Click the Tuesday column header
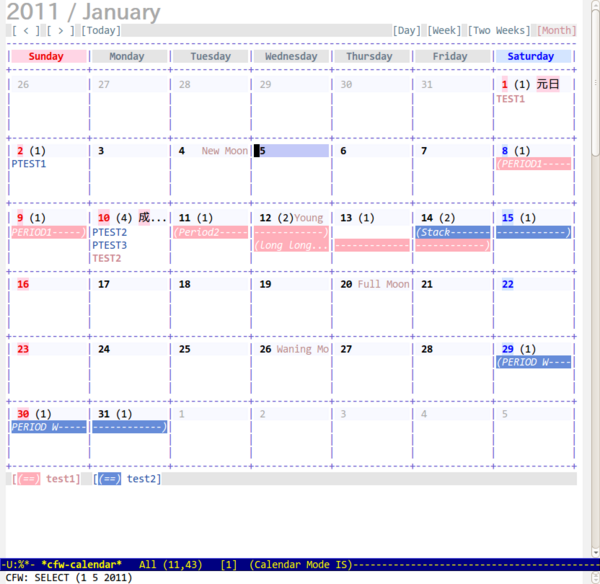600x584 pixels. click(210, 56)
